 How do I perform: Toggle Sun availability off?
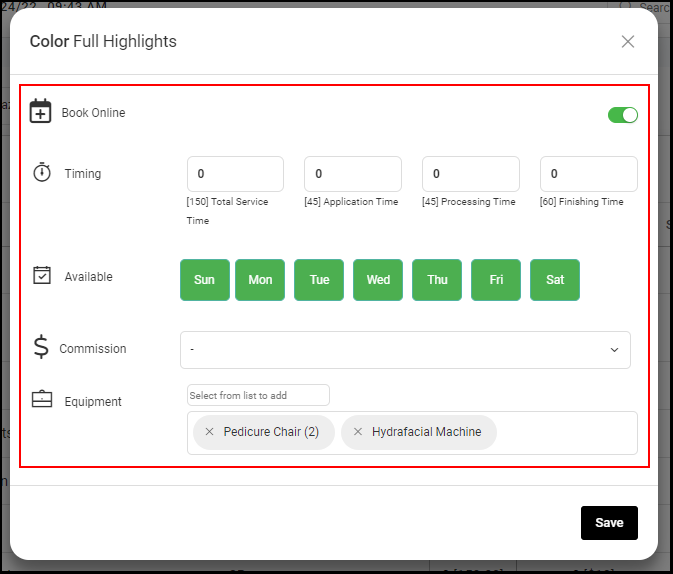pos(205,280)
